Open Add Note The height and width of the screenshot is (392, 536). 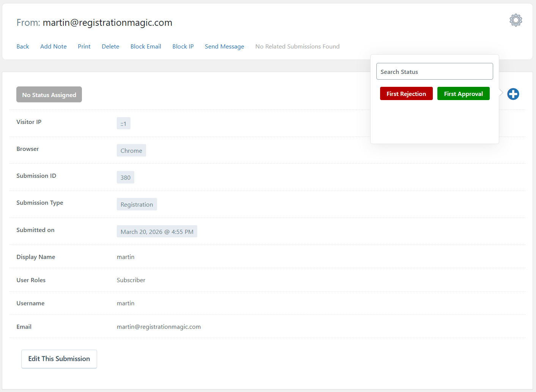point(53,47)
